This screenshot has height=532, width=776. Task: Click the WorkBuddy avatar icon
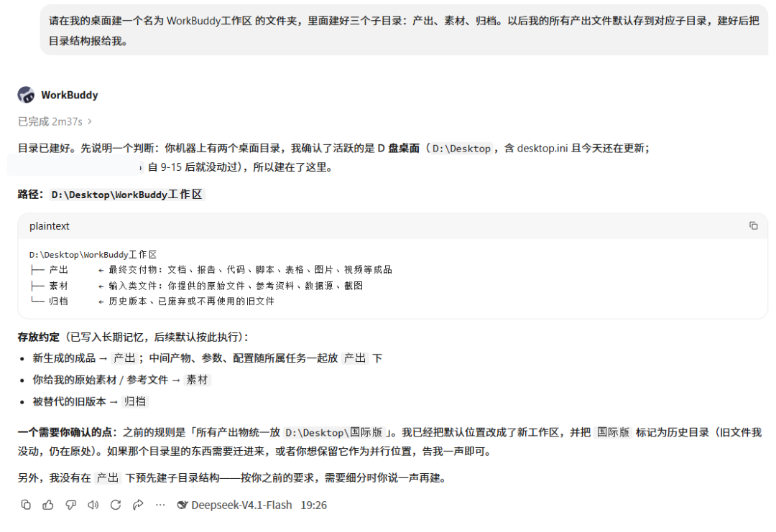coord(26,95)
